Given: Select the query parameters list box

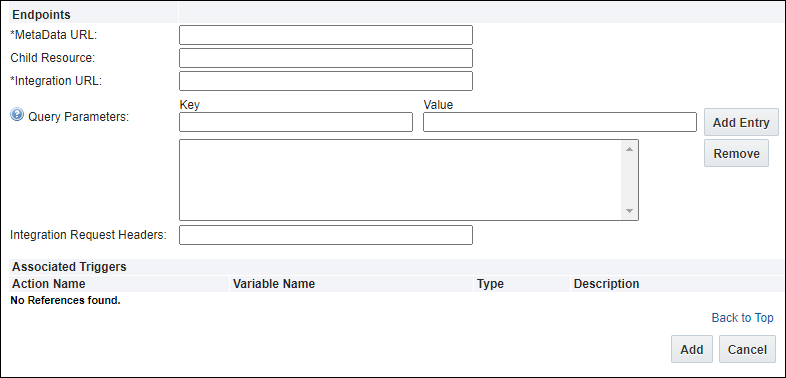Looking at the screenshot, I should 409,180.
